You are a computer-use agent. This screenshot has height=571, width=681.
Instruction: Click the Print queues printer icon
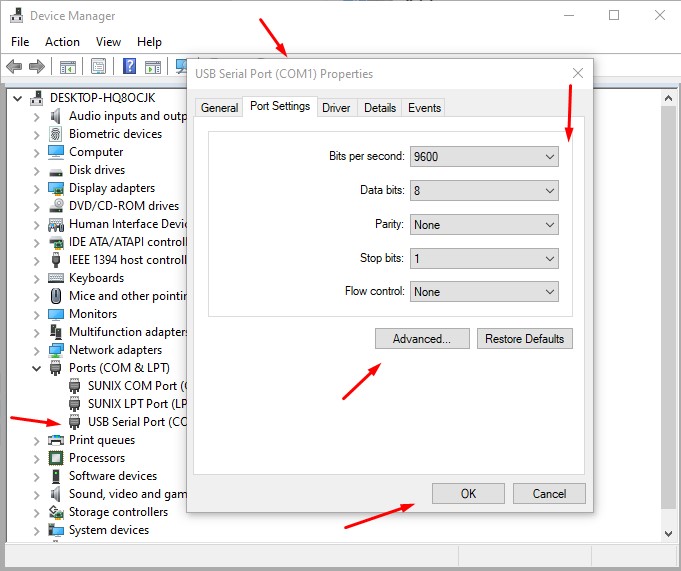[56, 440]
